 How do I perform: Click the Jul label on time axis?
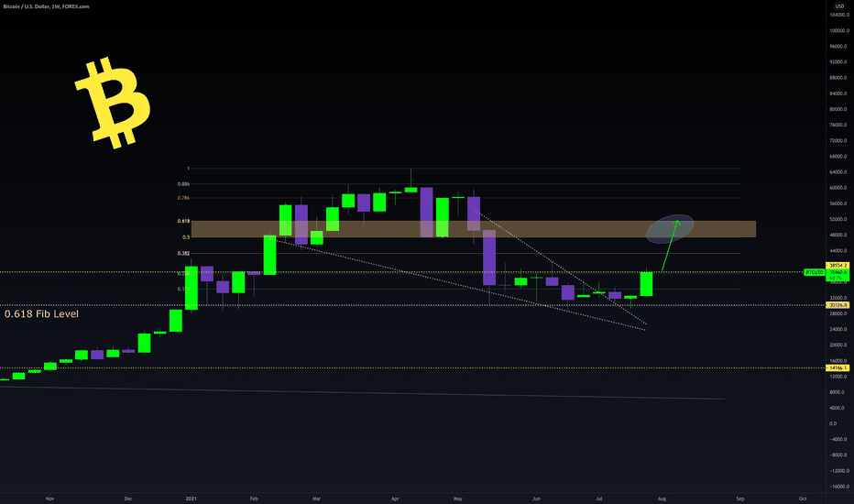click(x=599, y=499)
